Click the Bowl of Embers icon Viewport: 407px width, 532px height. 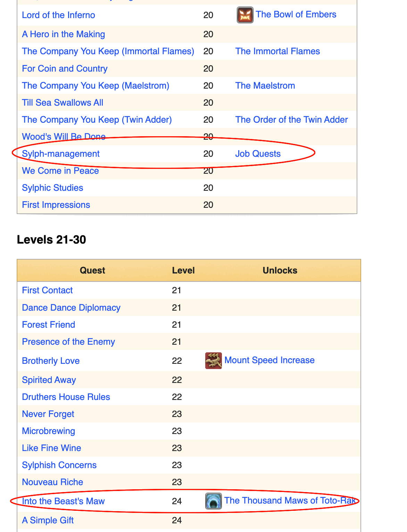pyautogui.click(x=245, y=15)
